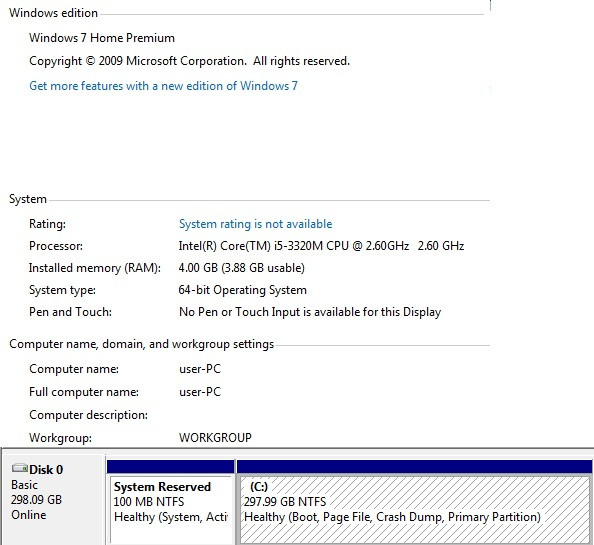Screen dimensions: 594x545
Task: Select the System Reserved partition block
Action: pos(171,510)
